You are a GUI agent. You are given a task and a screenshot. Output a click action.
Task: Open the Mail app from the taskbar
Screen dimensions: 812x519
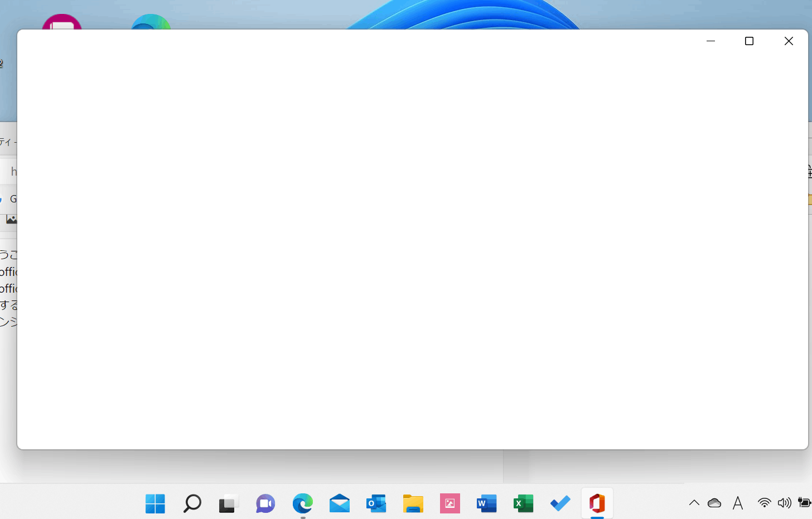pos(340,503)
